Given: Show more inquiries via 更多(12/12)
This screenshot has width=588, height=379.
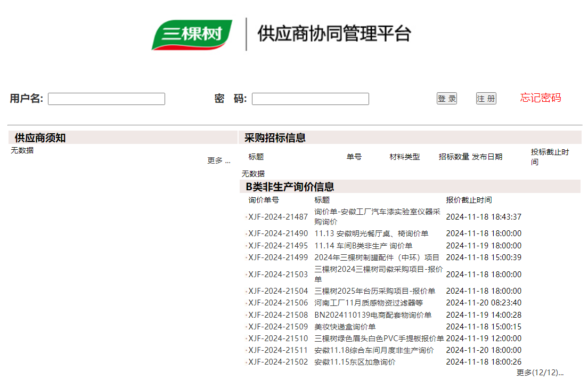Looking at the screenshot, I should [540, 373].
